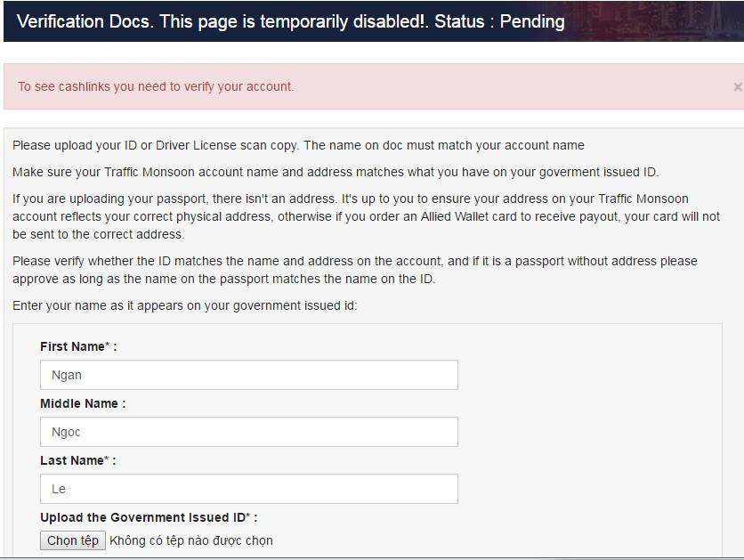This screenshot has width=744, height=560.
Task: Open file picker with Chọn tệp button
Action: [x=73, y=540]
